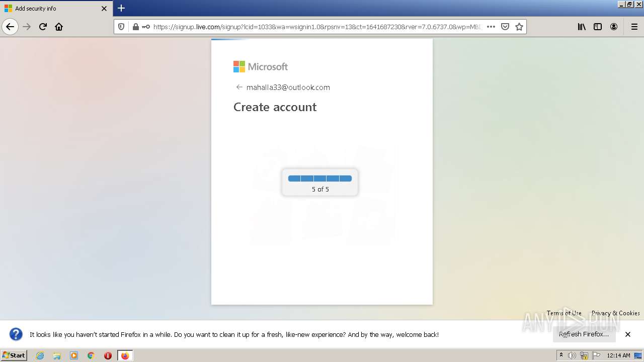Save page to Pocket
Image resolution: width=644 pixels, height=362 pixels.
click(505, 27)
